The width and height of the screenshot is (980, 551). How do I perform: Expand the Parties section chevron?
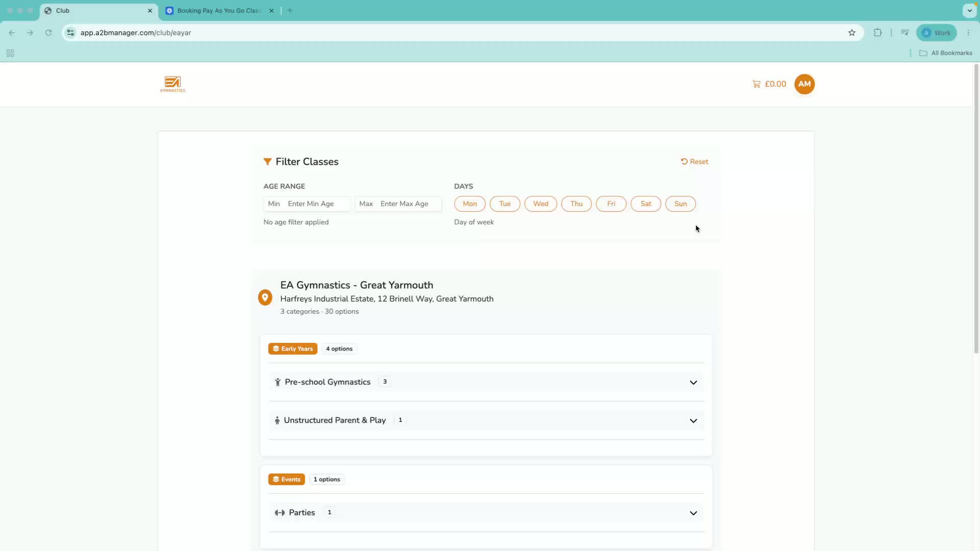(x=693, y=513)
